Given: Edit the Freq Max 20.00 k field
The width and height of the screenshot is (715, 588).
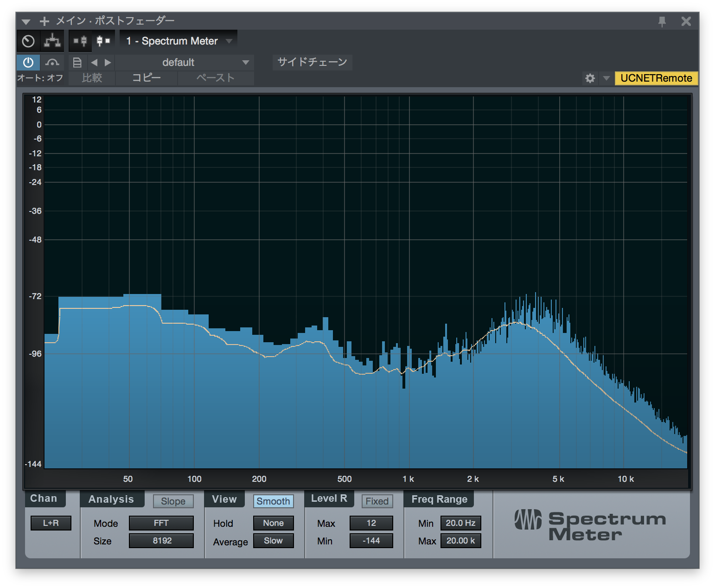Looking at the screenshot, I should click(x=460, y=541).
